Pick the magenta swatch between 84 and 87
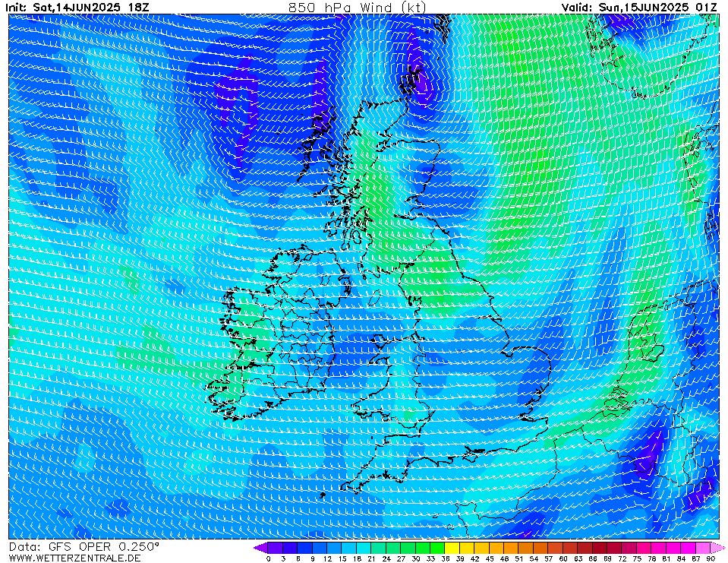The width and height of the screenshot is (728, 563). (x=689, y=548)
